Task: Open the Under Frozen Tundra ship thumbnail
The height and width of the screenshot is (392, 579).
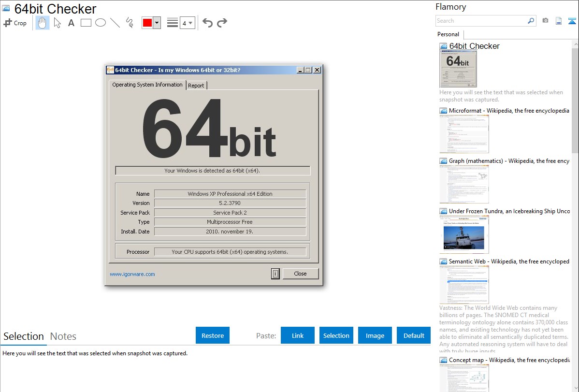Action: (464, 234)
